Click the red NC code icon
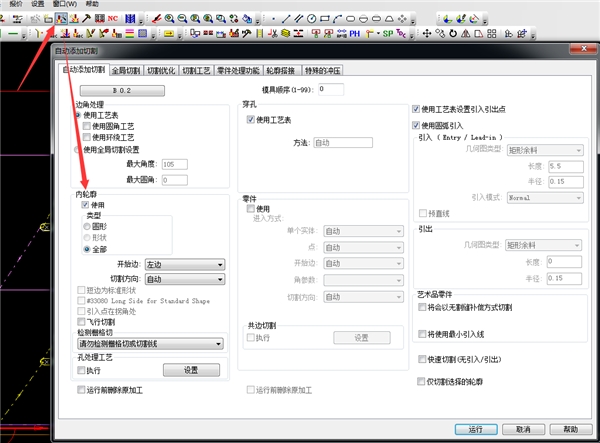This screenshot has width=600, height=443. tap(112, 18)
